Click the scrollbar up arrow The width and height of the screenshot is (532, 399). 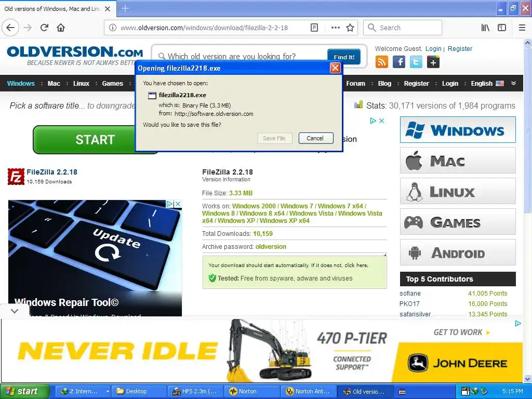527,43
